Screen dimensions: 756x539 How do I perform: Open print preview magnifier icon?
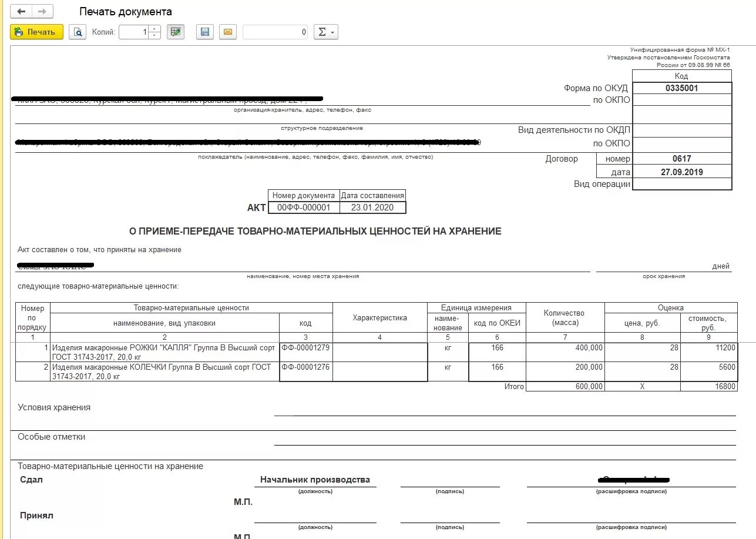(78, 32)
